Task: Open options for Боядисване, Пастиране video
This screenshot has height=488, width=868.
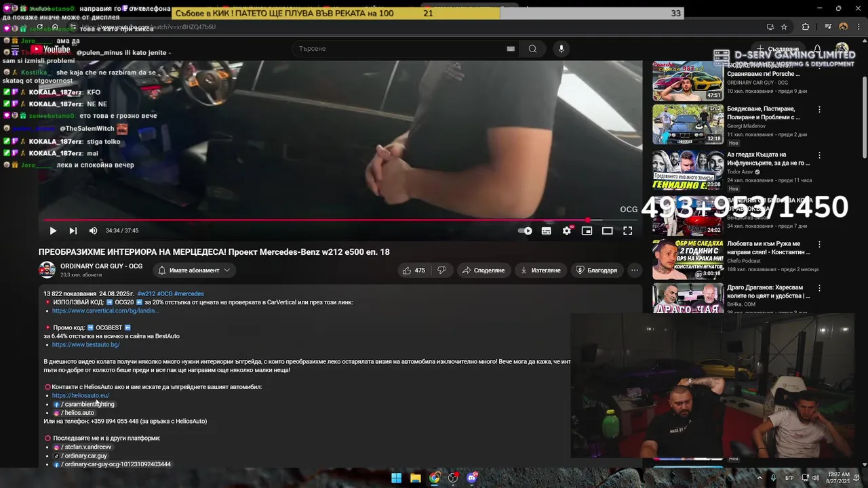Action: pyautogui.click(x=819, y=110)
